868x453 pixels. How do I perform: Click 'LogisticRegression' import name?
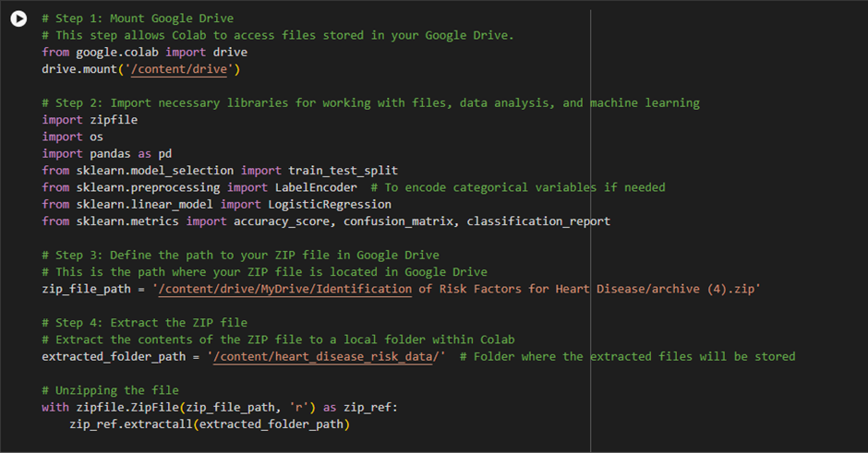330,204
